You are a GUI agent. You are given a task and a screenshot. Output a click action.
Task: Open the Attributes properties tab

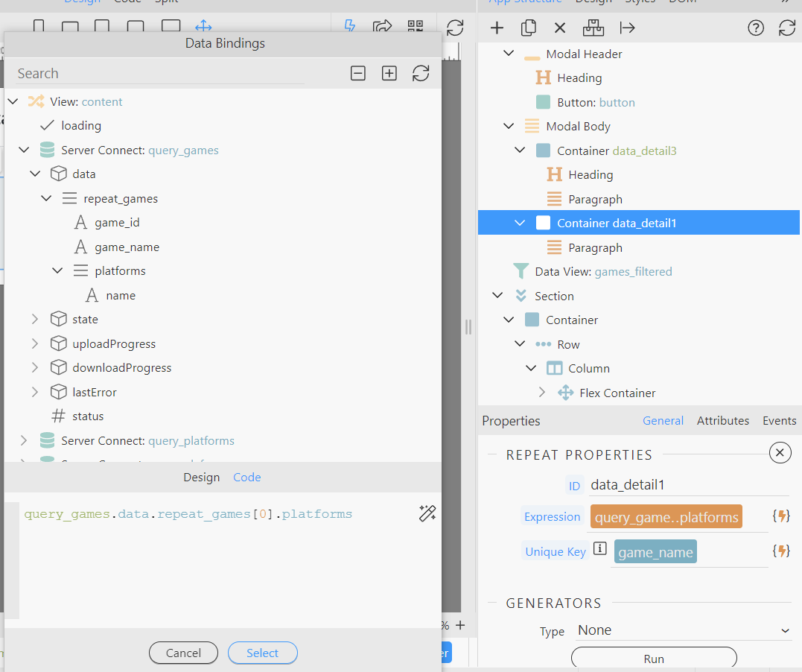pyautogui.click(x=722, y=421)
